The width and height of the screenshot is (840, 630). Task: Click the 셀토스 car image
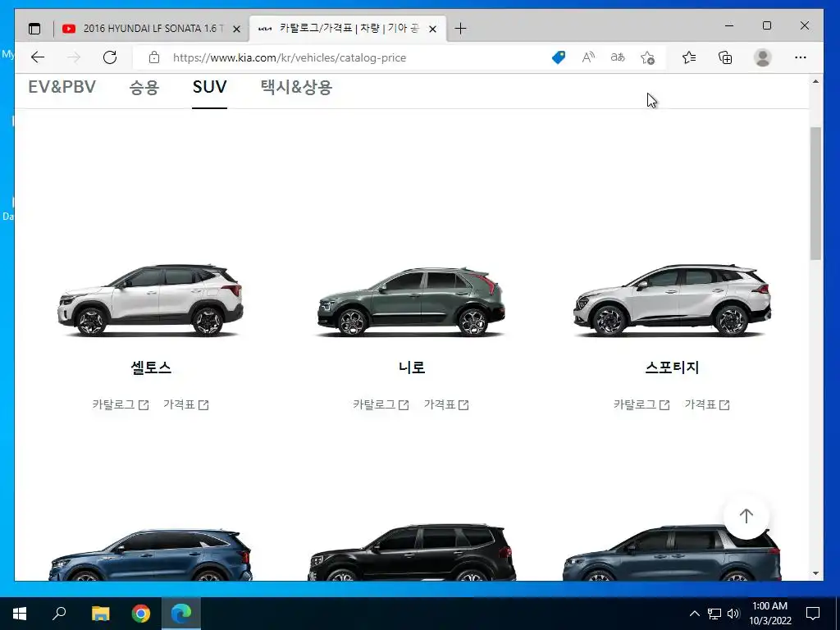[151, 299]
